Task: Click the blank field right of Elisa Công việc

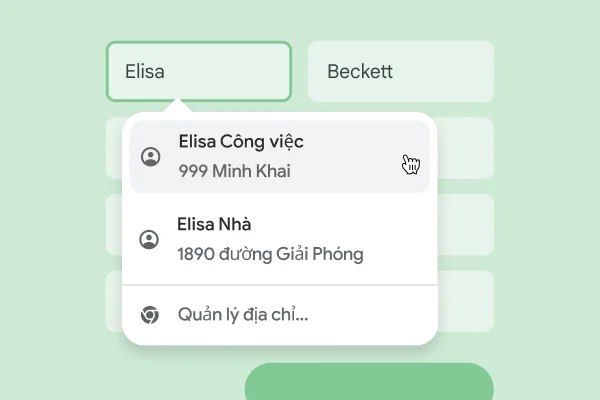Action: pos(467,148)
